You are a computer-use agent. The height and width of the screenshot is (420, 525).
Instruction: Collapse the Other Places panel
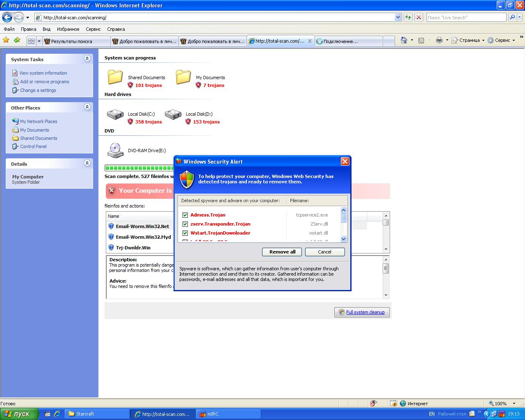pyautogui.click(x=87, y=107)
